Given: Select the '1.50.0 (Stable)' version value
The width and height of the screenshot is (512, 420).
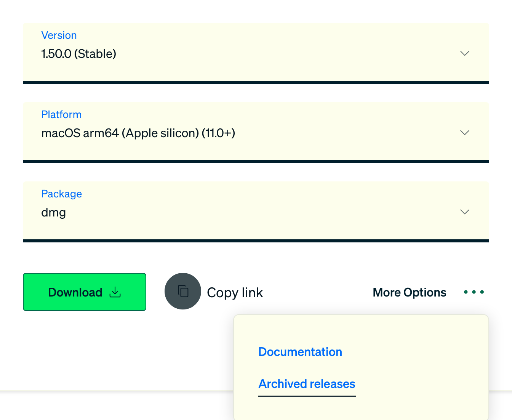Looking at the screenshot, I should coord(79,54).
